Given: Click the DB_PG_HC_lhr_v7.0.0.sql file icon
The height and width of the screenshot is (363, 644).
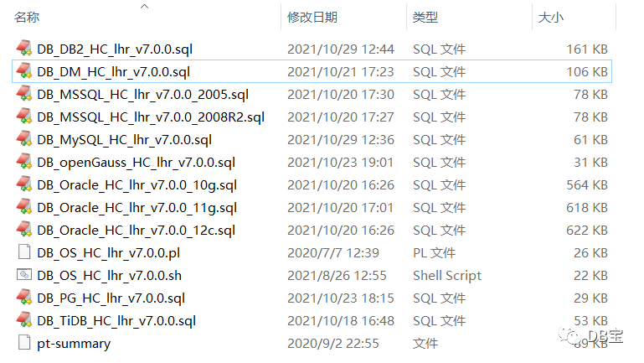Looking at the screenshot, I should [23, 298].
